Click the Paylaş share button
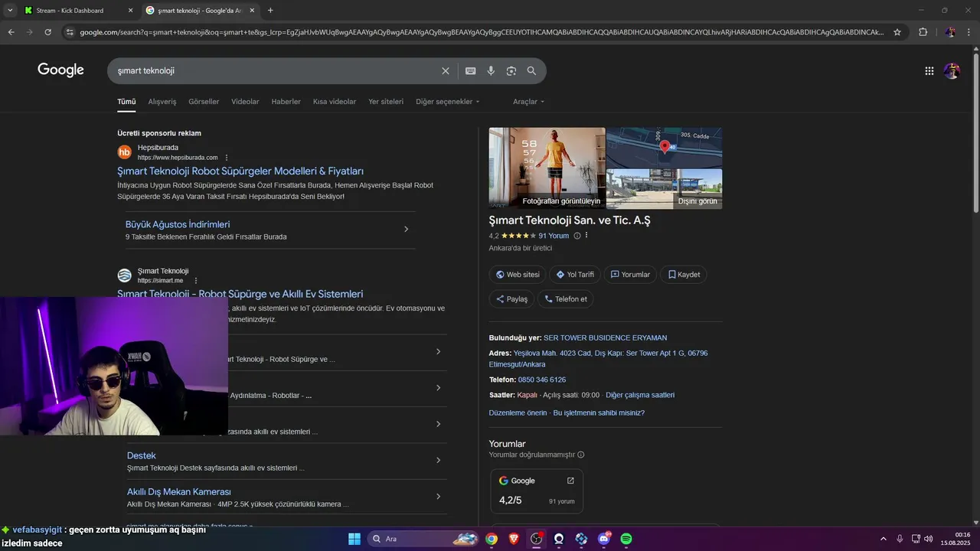The width and height of the screenshot is (980, 551). click(x=512, y=299)
